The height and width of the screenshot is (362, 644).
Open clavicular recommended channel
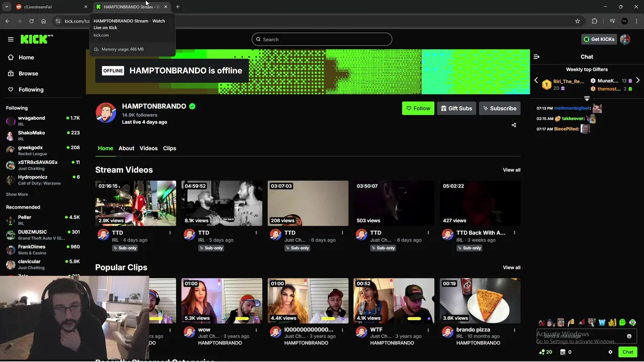[43, 264]
